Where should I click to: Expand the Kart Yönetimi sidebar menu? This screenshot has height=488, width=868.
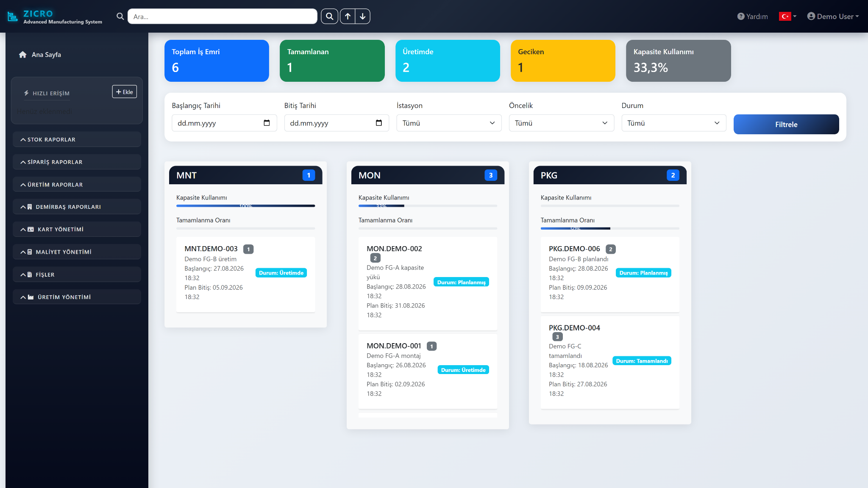[x=77, y=229]
